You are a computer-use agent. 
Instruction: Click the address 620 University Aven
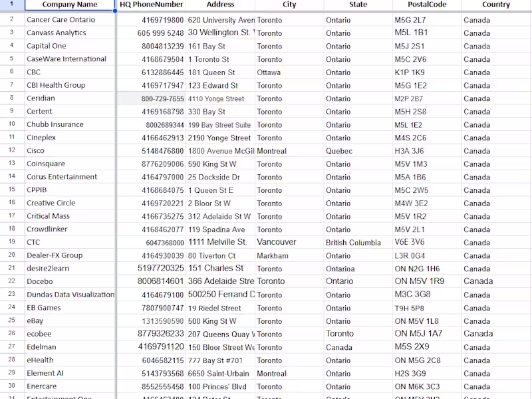221,20
